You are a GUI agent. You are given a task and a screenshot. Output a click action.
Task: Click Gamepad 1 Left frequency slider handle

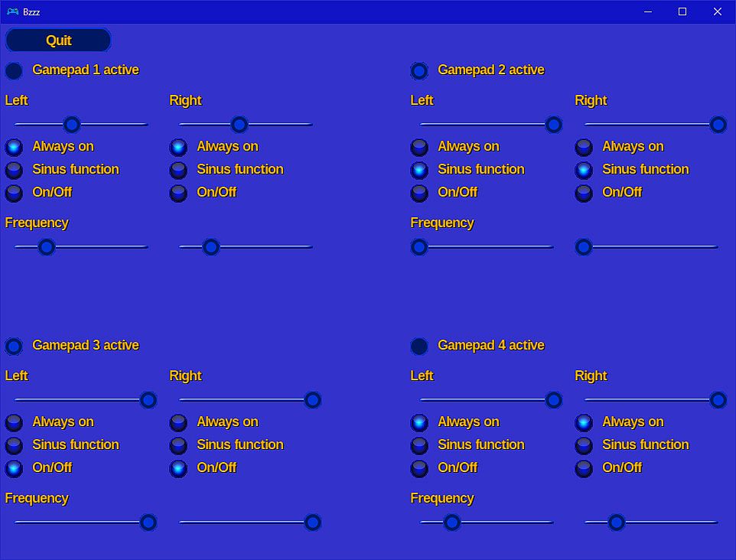click(x=47, y=247)
